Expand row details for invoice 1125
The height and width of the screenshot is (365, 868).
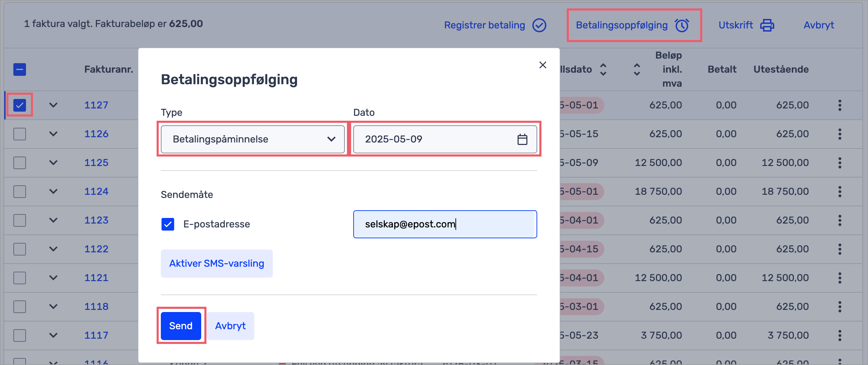point(53,163)
